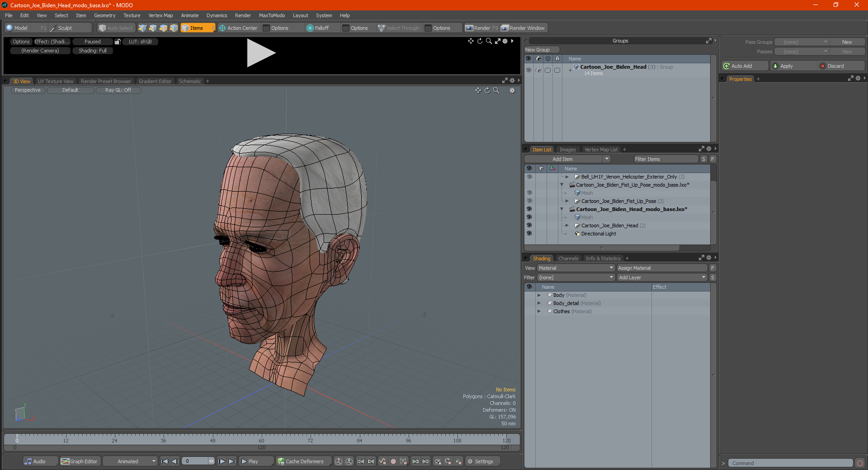Click into Filter Items field

click(x=665, y=159)
